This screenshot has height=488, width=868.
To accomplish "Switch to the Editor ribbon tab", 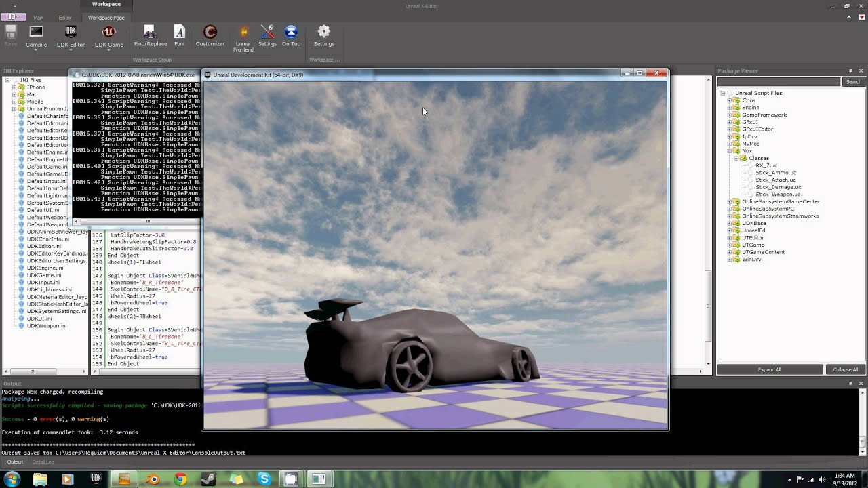I will click(64, 18).
